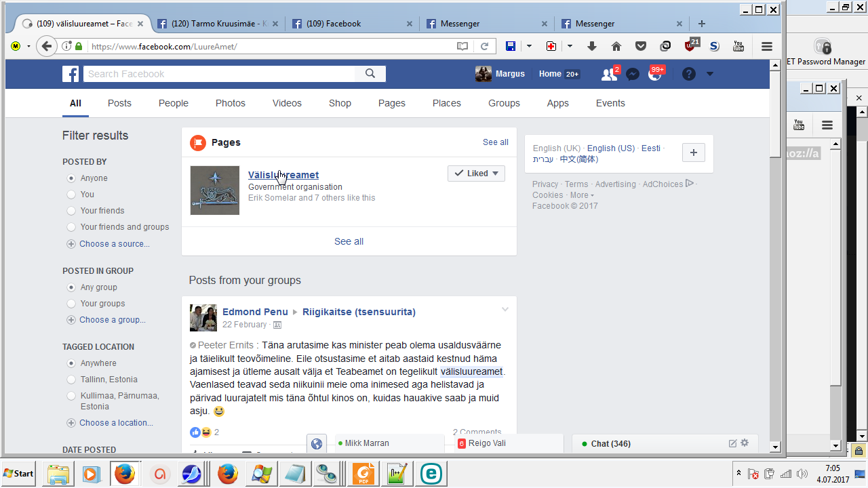Click See all link in Pages header
868x488 pixels.
pyautogui.click(x=496, y=142)
